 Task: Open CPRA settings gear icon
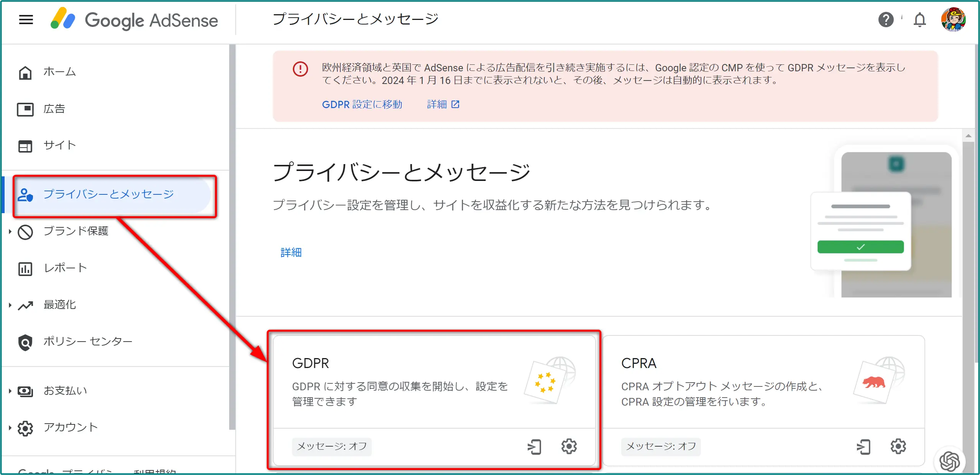coord(898,446)
